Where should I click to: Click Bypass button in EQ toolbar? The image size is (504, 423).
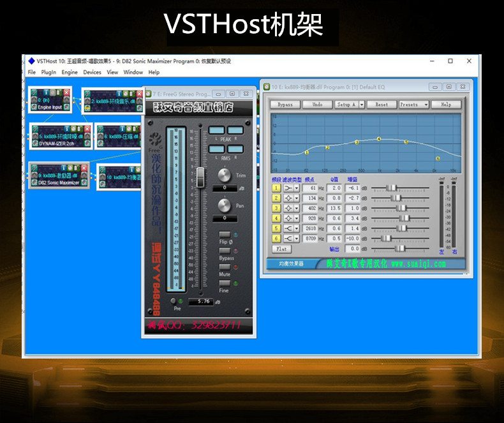tap(285, 105)
